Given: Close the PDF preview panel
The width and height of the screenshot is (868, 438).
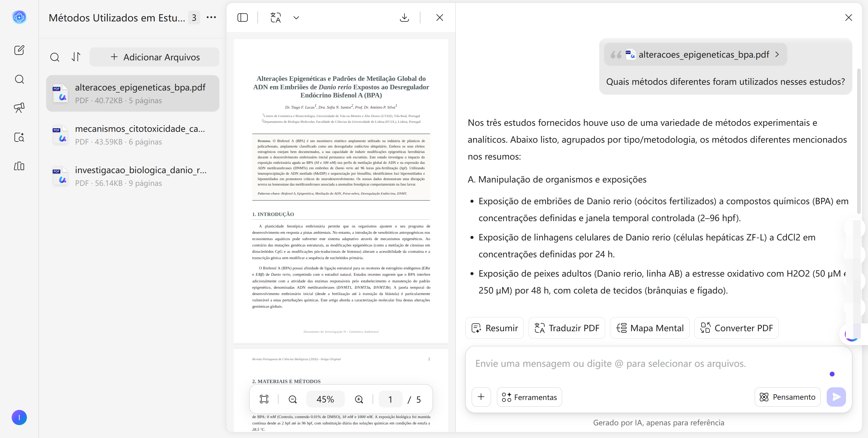Looking at the screenshot, I should 440,17.
